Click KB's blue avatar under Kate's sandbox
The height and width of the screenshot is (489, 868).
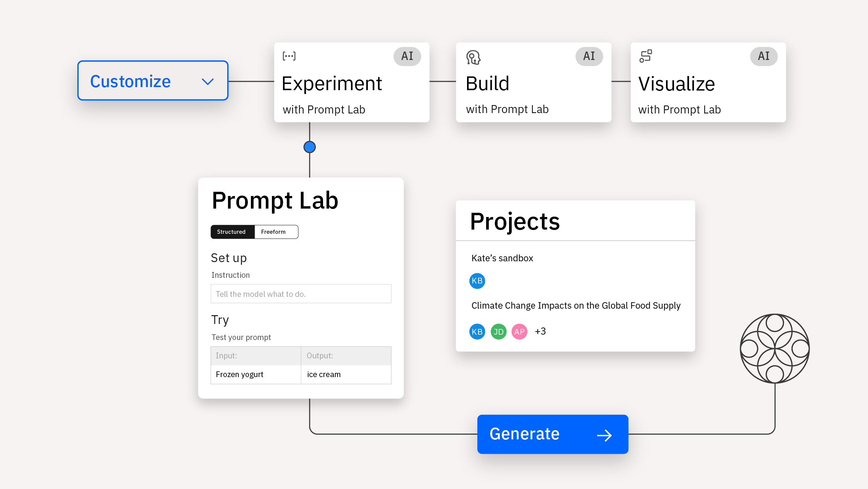[x=477, y=281]
